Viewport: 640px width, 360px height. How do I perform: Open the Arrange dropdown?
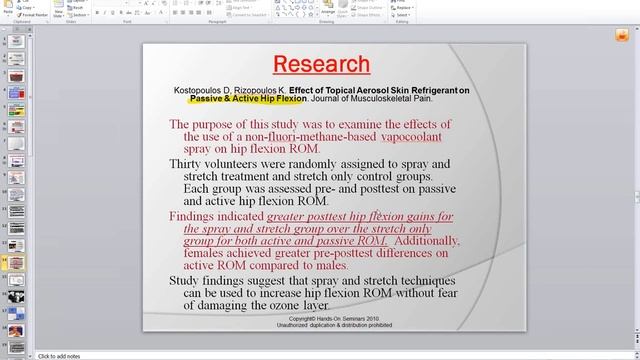(x=328, y=9)
